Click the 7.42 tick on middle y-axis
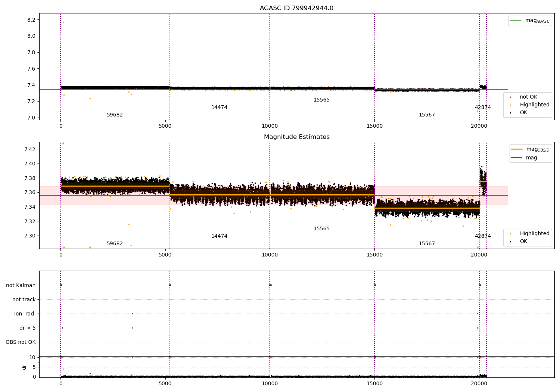This screenshot has width=560, height=392. 30,149
